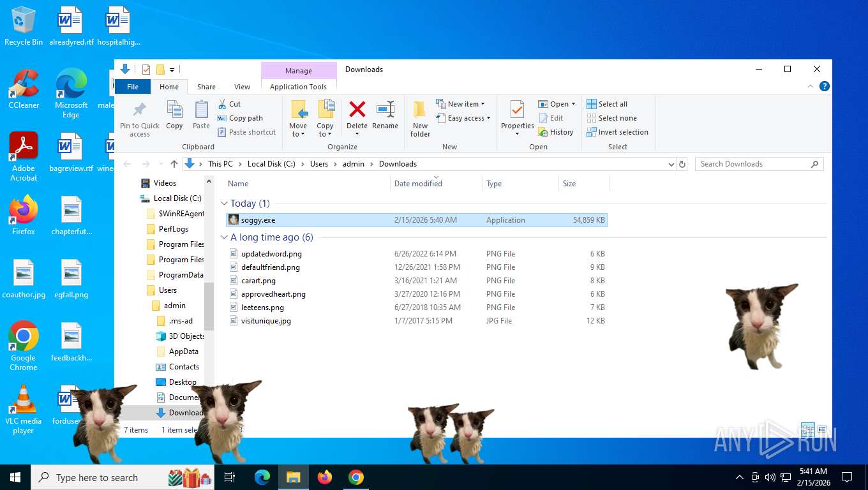The image size is (868, 490).
Task: Select approvedheart.png file
Action: click(417, 294)
